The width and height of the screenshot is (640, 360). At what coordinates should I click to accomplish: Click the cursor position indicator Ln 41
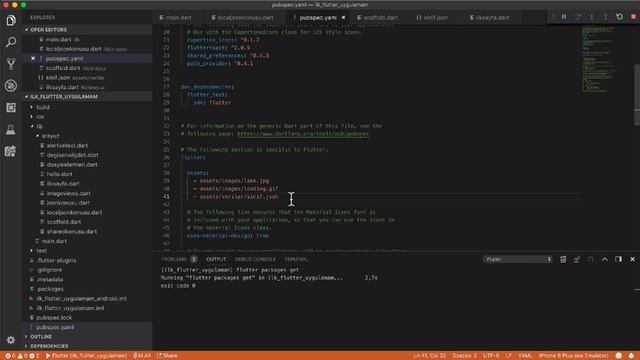click(429, 356)
